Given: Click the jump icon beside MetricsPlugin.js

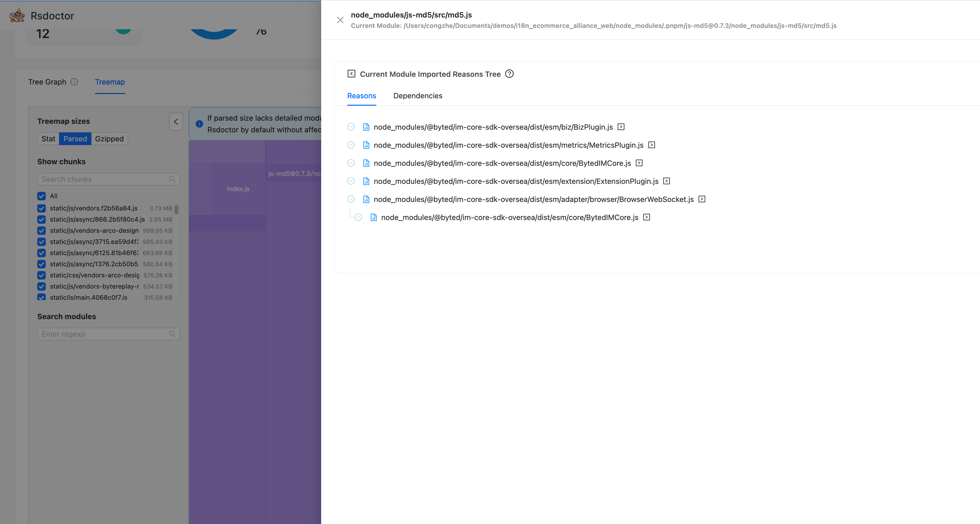Looking at the screenshot, I should pos(652,145).
